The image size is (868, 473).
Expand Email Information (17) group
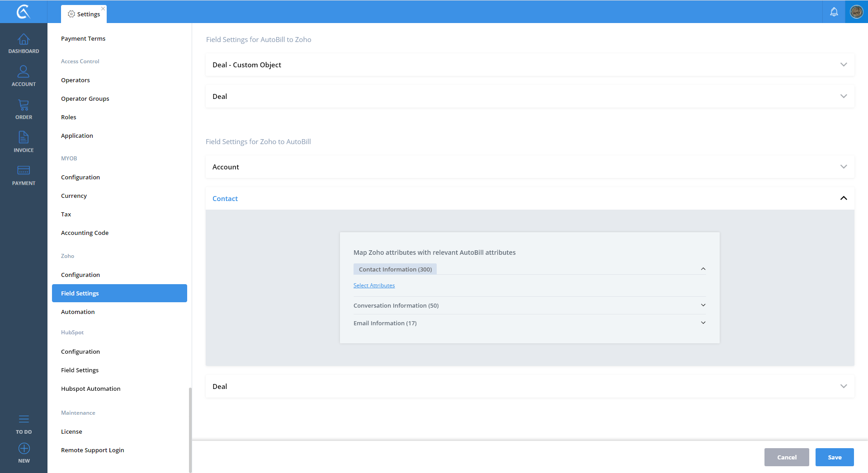pos(703,323)
